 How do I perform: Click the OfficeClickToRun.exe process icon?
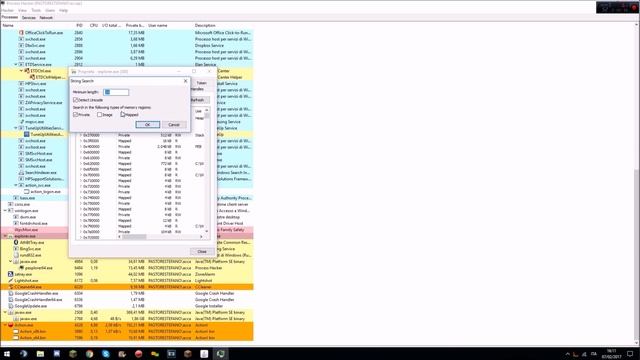[x=21, y=33]
